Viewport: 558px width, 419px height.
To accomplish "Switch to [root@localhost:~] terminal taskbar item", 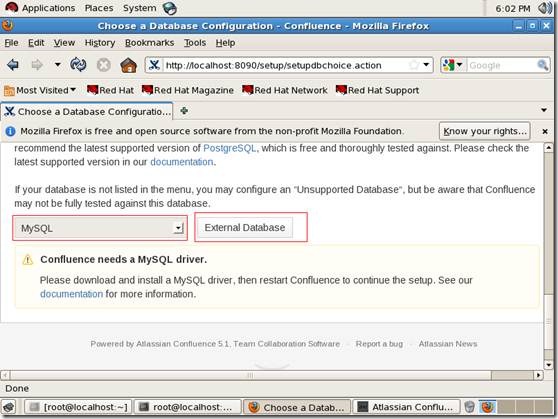I will click(x=78, y=407).
